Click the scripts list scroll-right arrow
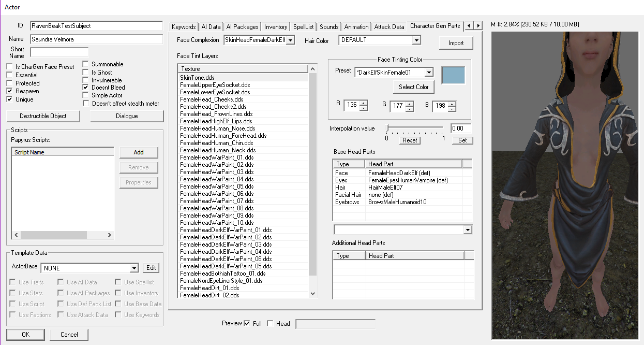Screen dimensions: 644x345 109,235
